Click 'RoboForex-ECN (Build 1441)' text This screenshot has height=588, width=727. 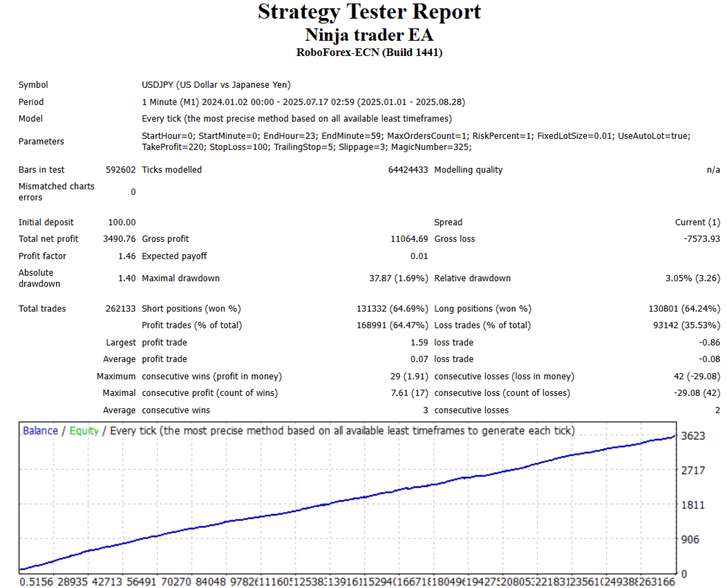click(x=369, y=53)
